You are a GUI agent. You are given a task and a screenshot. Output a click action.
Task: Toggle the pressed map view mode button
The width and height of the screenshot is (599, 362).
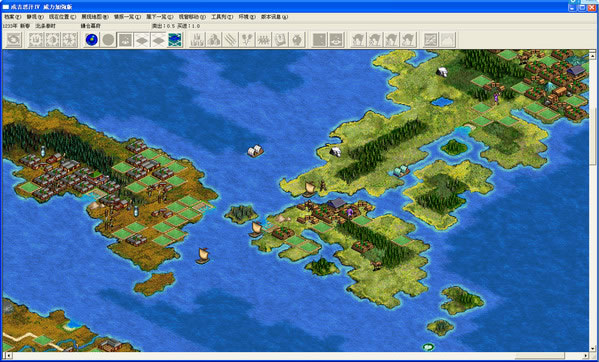pos(125,40)
